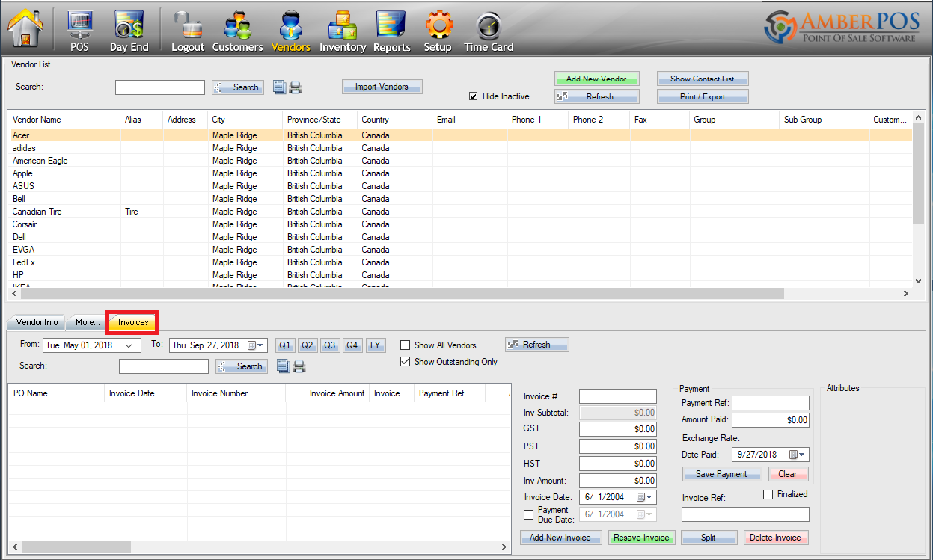Enable the Payment Due Date checkbox

(529, 514)
